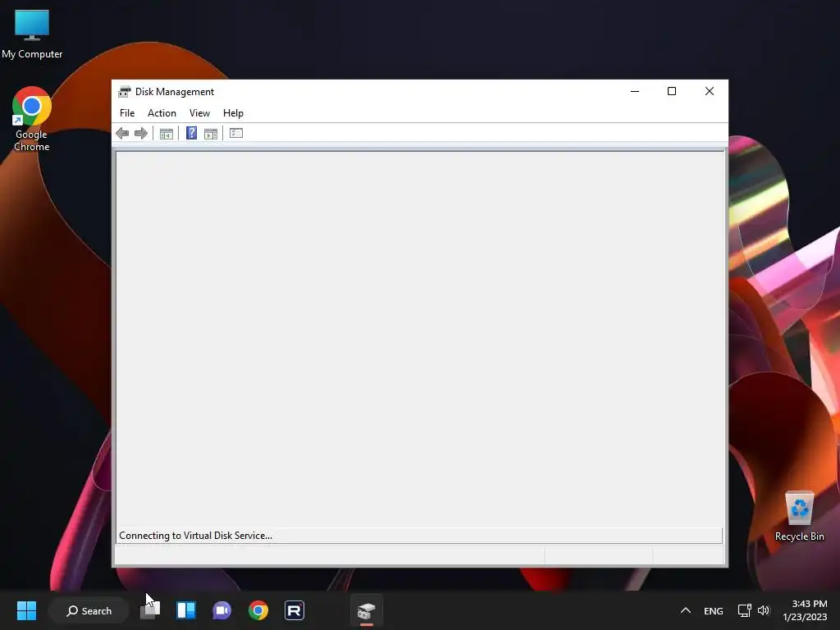The width and height of the screenshot is (840, 630).
Task: Open the View menu
Action: tap(199, 113)
